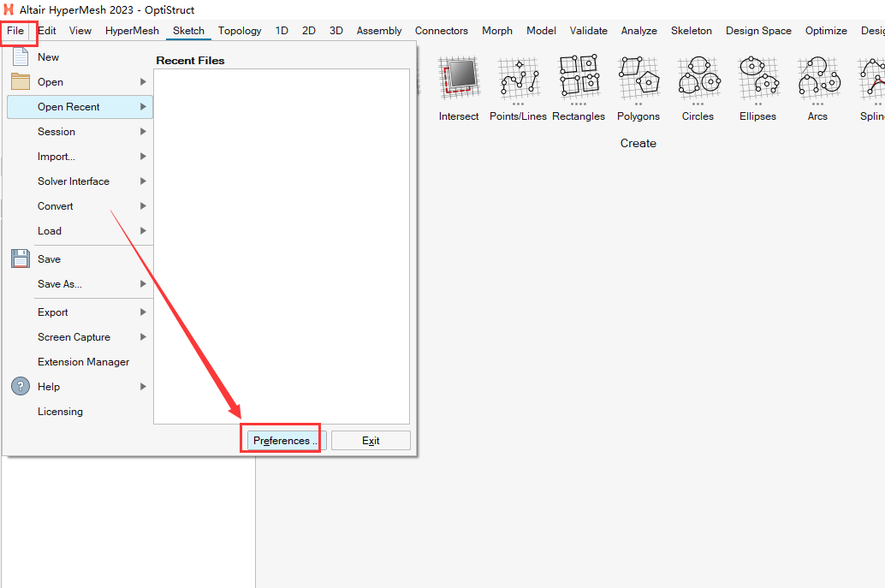Select the Intersect sketch tool icon
The image size is (885, 588).
point(458,79)
